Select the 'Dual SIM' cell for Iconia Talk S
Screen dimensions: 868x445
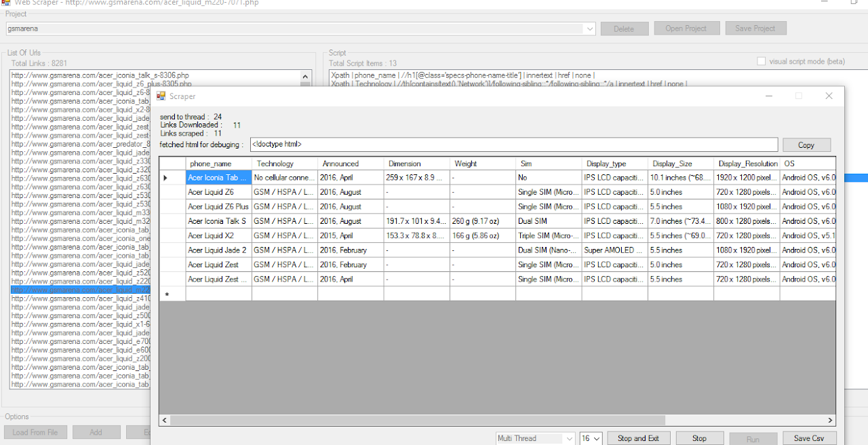[x=549, y=221]
